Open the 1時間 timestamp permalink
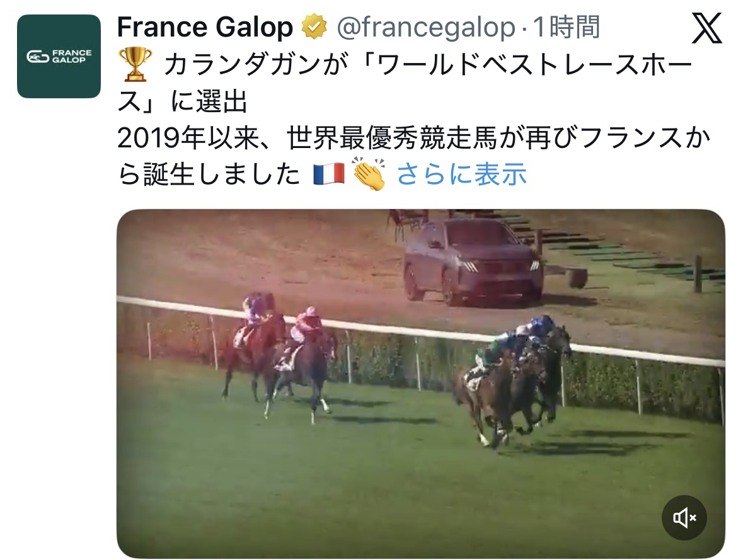The width and height of the screenshot is (743, 560). [567, 27]
